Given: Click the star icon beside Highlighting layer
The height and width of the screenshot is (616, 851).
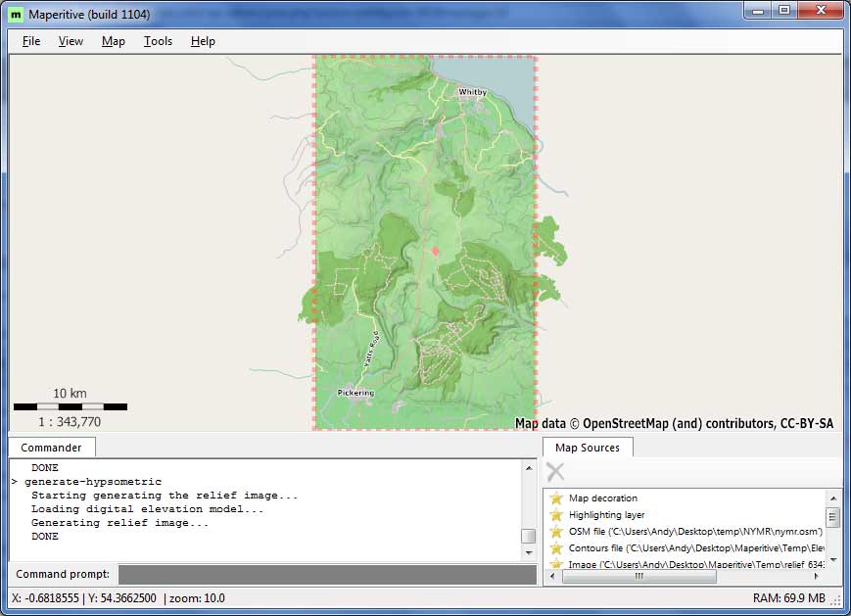Looking at the screenshot, I should pyautogui.click(x=556, y=515).
